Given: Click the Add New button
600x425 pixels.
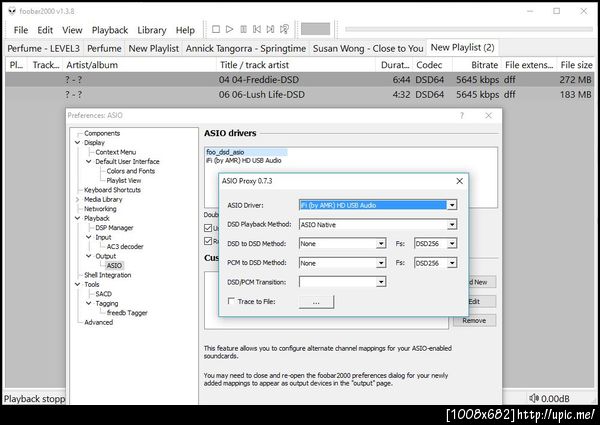Looking at the screenshot, I should click(x=482, y=282).
